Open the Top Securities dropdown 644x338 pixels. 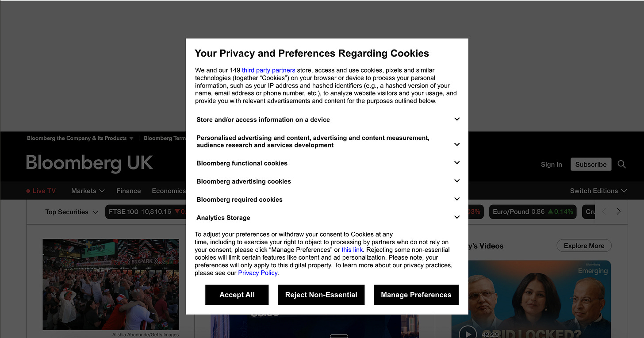point(72,212)
